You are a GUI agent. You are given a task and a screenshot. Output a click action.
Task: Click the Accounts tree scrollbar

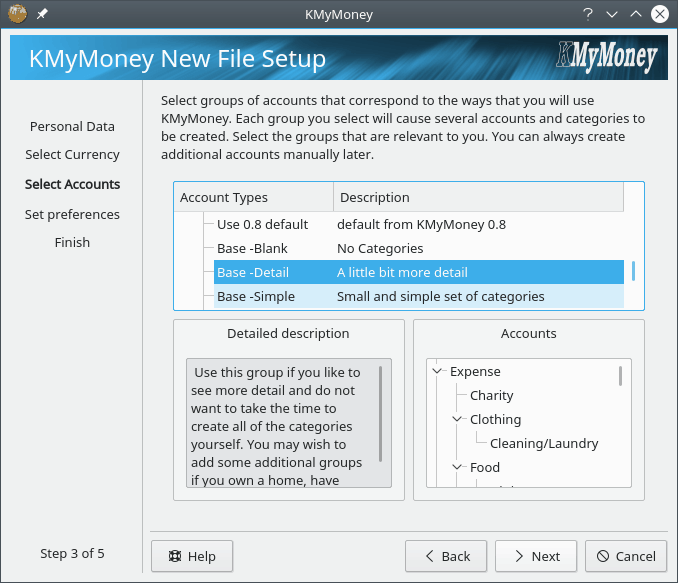[x=620, y=375]
